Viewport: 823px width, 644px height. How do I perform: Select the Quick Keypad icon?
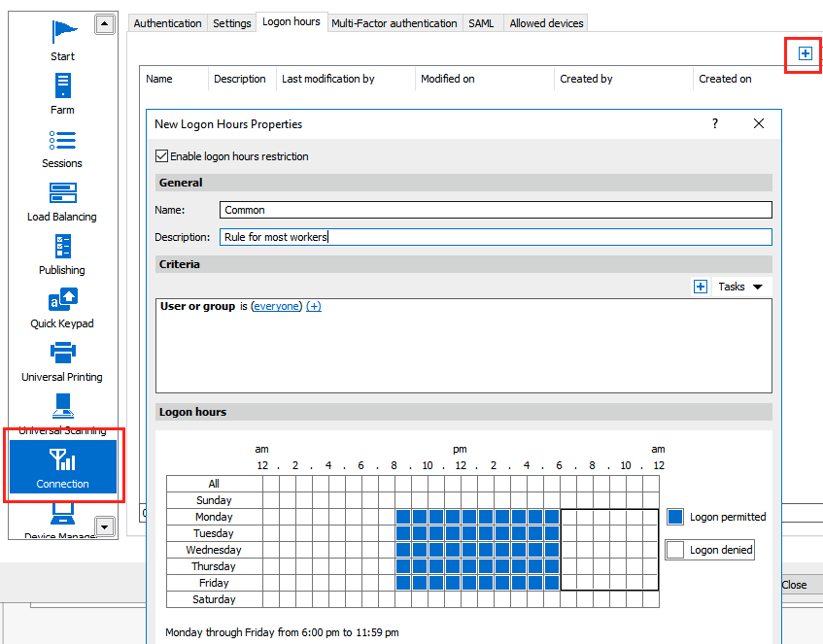click(62, 306)
